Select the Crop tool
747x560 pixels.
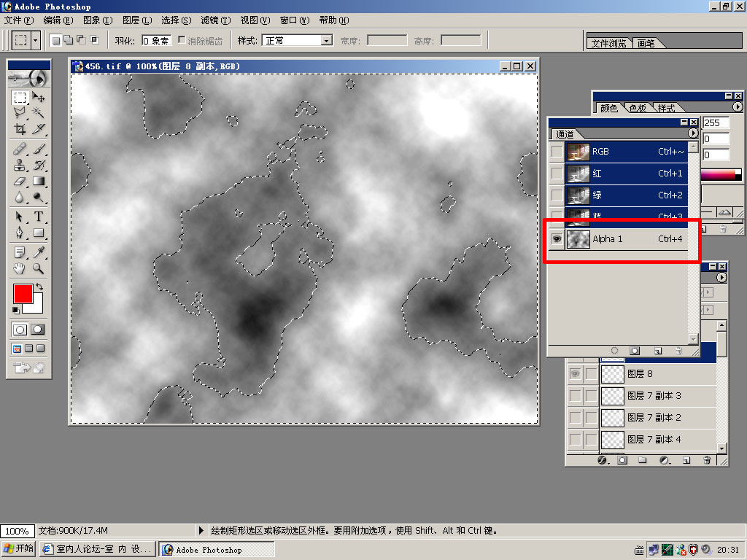pos(20,128)
